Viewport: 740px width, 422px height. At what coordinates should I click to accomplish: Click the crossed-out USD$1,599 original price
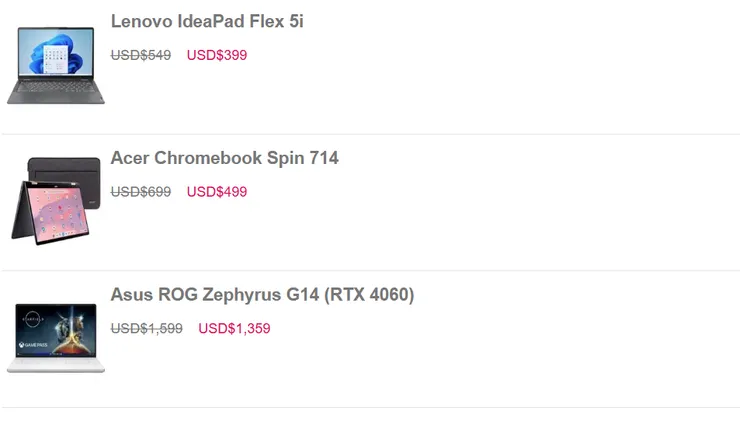[x=147, y=328]
